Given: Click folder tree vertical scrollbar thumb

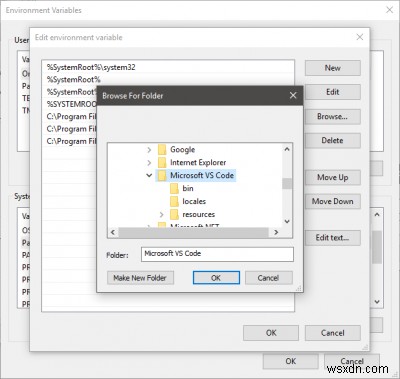Looking at the screenshot, I should (x=287, y=184).
